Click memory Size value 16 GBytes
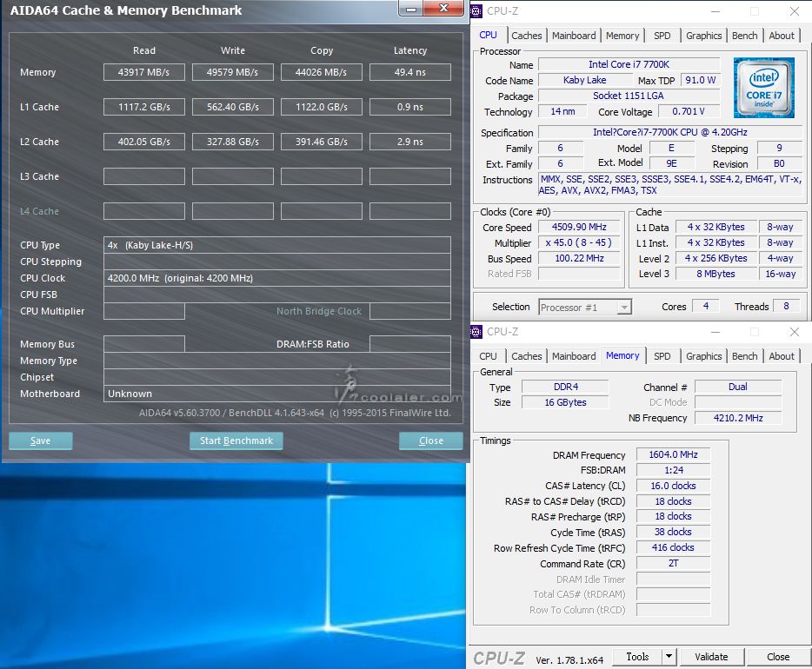The width and height of the screenshot is (812, 669). pyautogui.click(x=565, y=402)
